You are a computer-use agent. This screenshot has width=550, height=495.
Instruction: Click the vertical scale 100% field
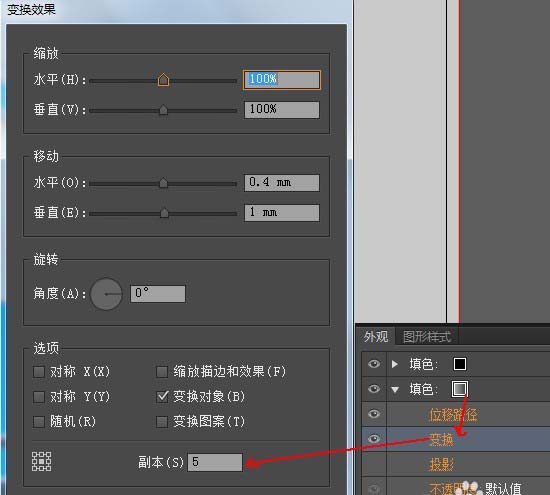coord(282,110)
